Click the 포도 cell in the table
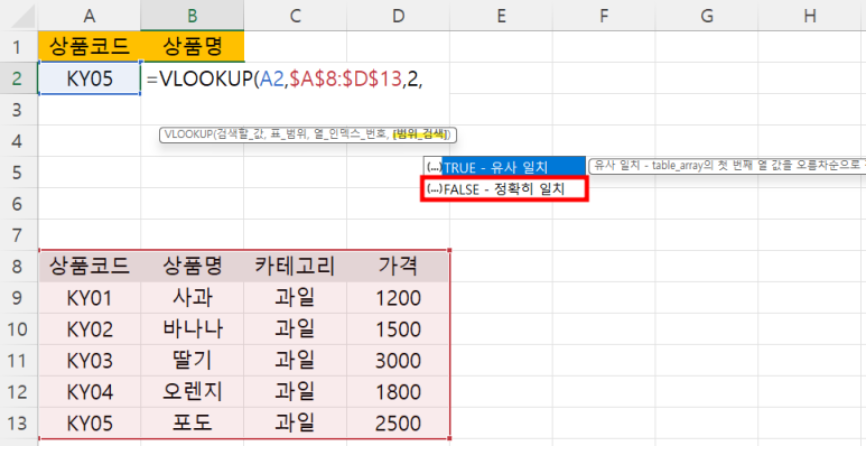 [192, 423]
